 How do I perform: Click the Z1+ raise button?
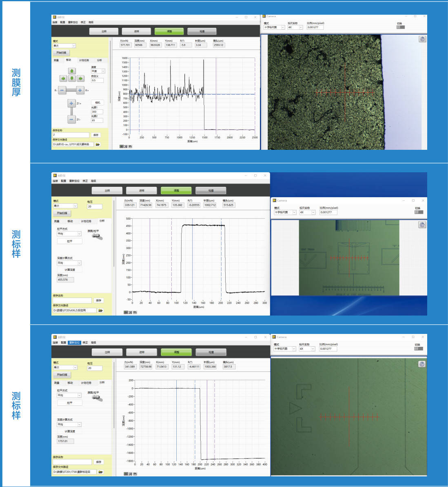pos(71,103)
